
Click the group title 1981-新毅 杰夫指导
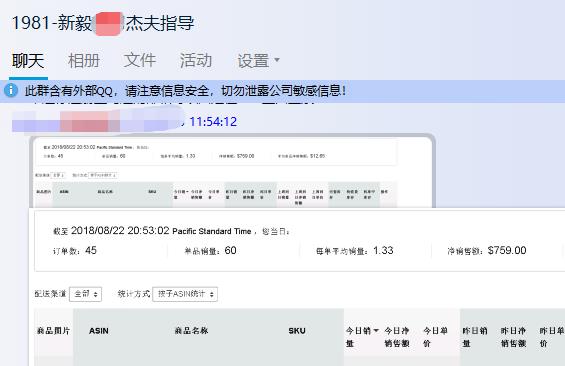click(x=103, y=23)
